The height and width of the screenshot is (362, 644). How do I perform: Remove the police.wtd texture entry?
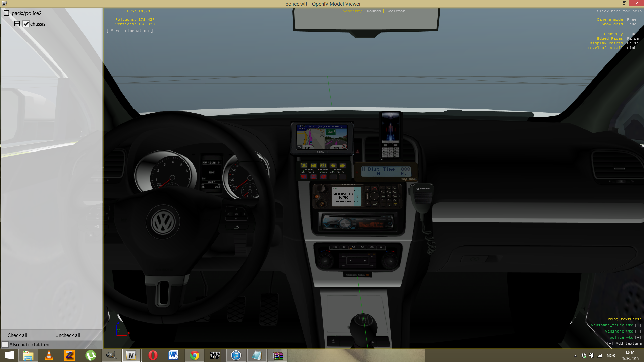[x=638, y=337]
